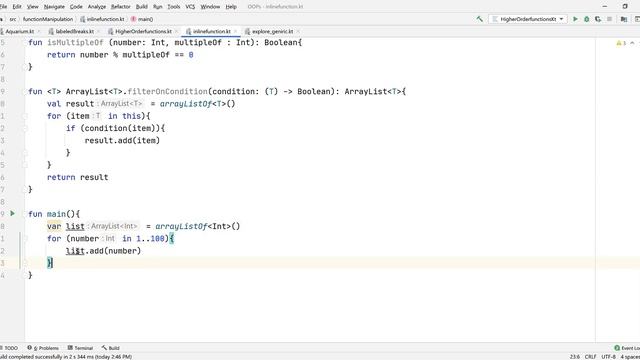Click the src breadcrumb in navigation bar
This screenshot has height=360, width=640.
[13, 19]
